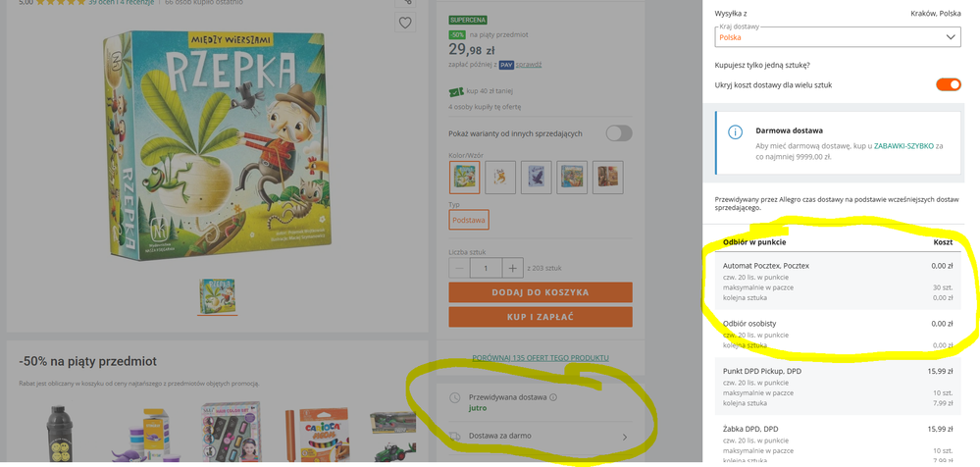Increase quantity with the plus button
The width and height of the screenshot is (980, 467).
point(512,269)
